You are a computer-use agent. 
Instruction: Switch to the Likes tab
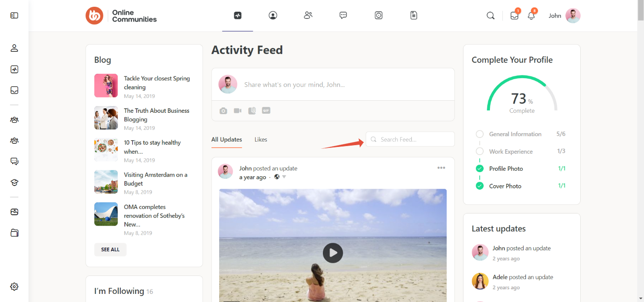tap(261, 139)
